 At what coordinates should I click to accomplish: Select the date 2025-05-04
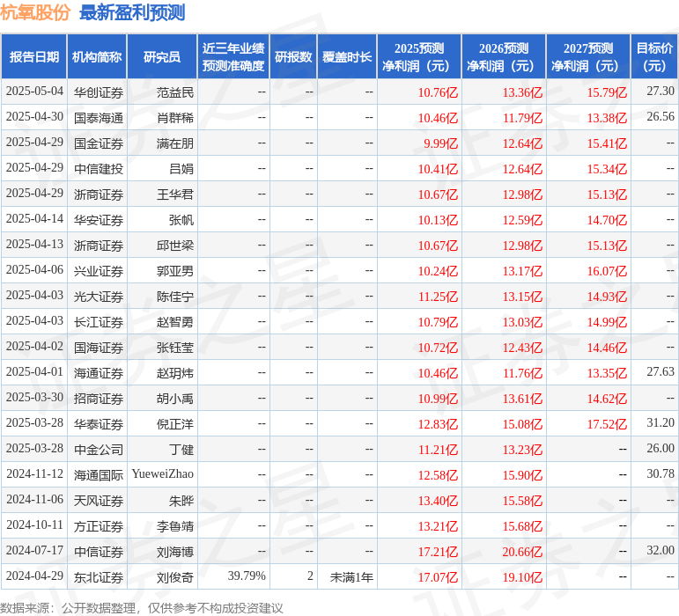(x=34, y=92)
